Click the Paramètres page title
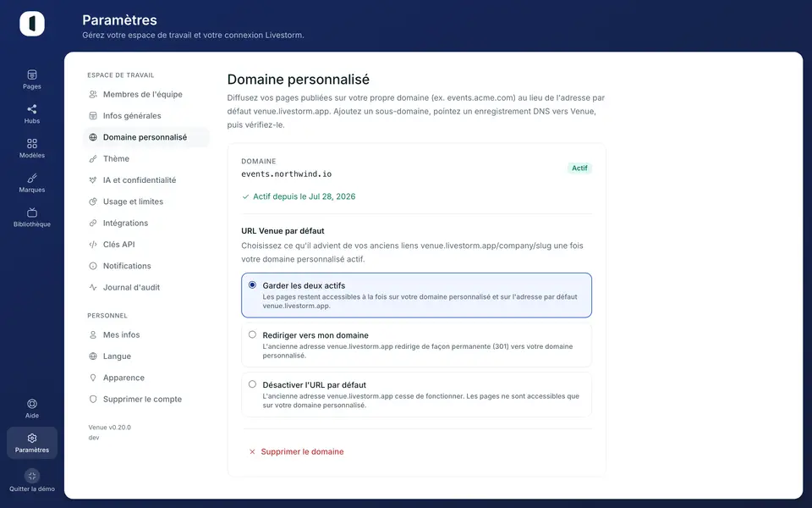The height and width of the screenshot is (508, 812). click(119, 20)
